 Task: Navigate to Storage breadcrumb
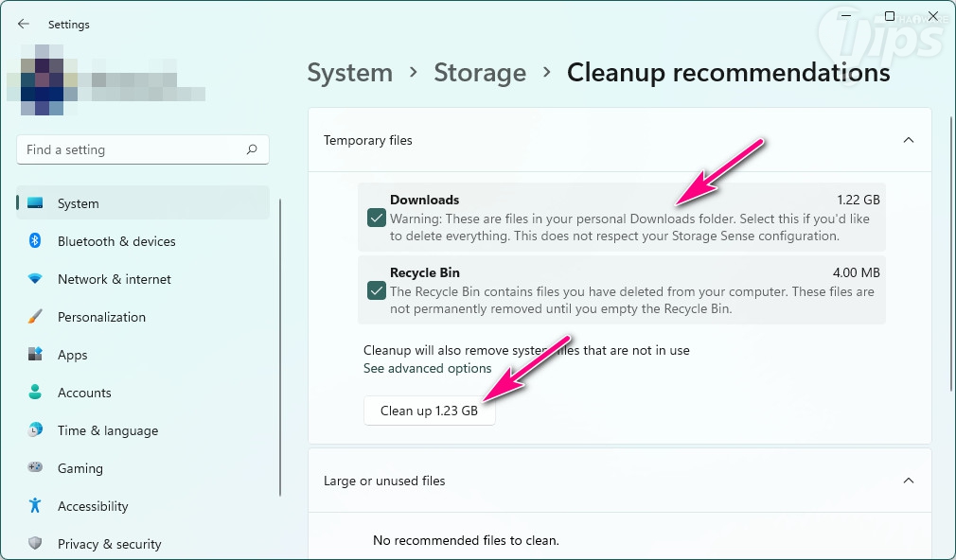(x=480, y=73)
